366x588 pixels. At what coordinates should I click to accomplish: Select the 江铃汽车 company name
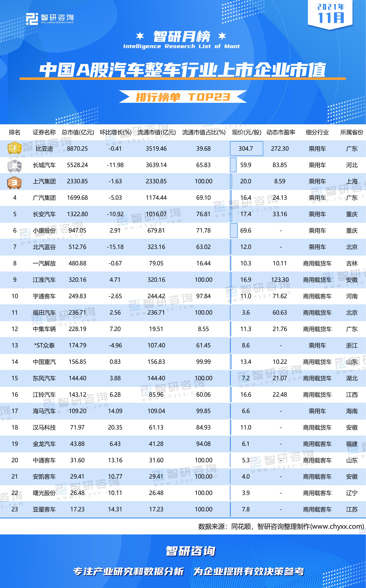pos(44,394)
